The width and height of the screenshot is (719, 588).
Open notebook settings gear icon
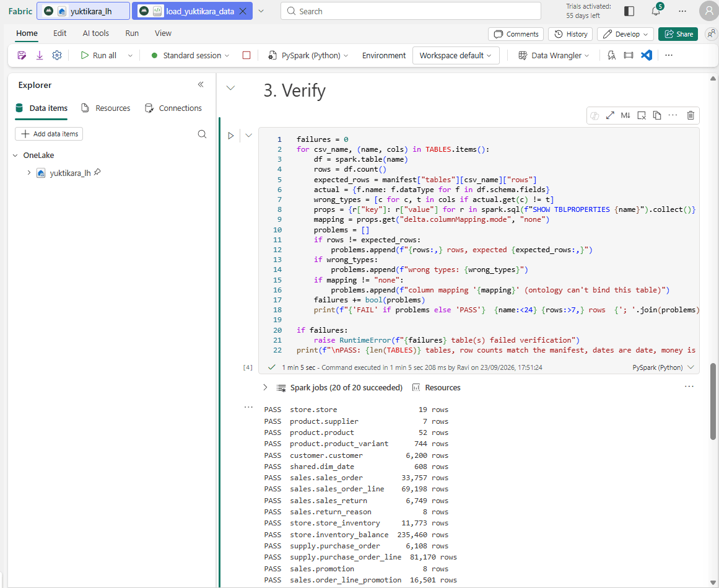click(x=57, y=56)
